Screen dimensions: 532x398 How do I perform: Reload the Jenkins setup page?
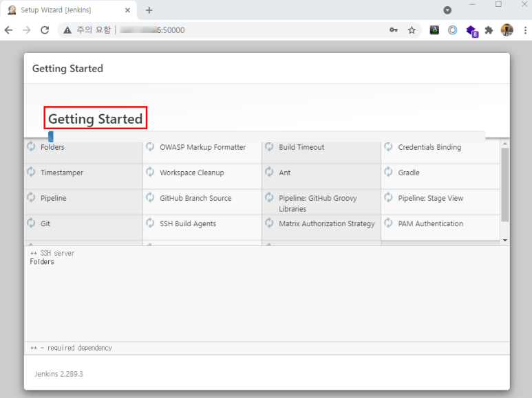coord(45,30)
